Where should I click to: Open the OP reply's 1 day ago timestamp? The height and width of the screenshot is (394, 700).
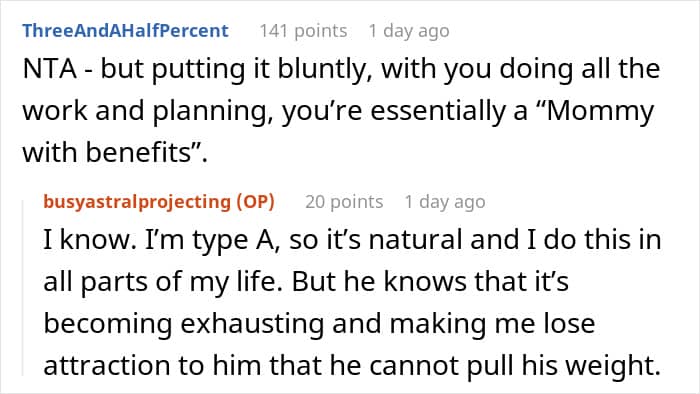click(445, 202)
